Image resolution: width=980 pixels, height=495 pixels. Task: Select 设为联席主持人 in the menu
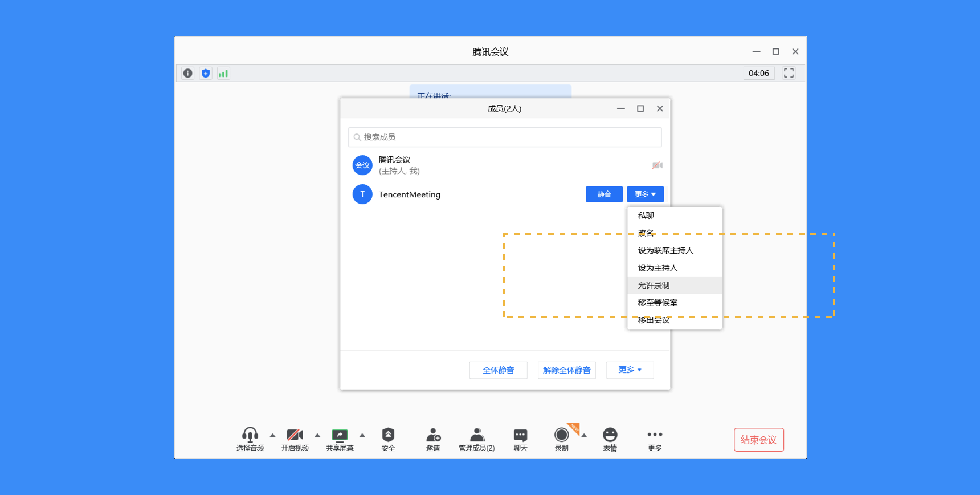pos(675,250)
